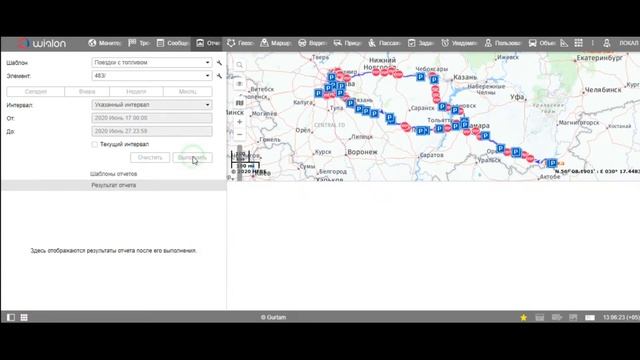Open the tools ruler icon in top bar
640x360 pixels.
564,43
